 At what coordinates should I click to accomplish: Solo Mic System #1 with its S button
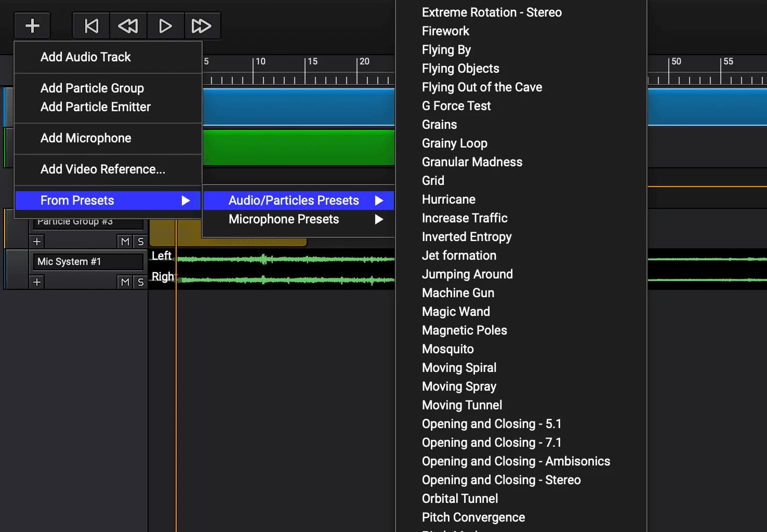point(140,282)
